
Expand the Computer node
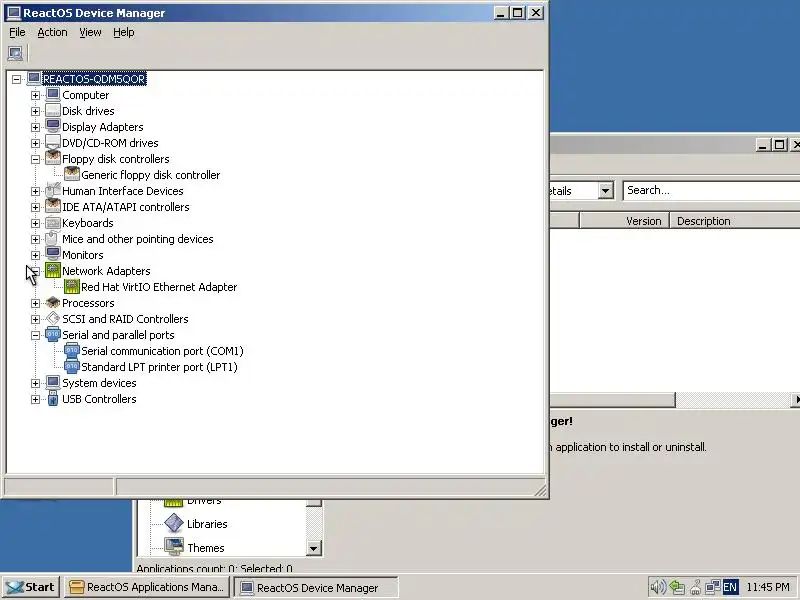35,95
